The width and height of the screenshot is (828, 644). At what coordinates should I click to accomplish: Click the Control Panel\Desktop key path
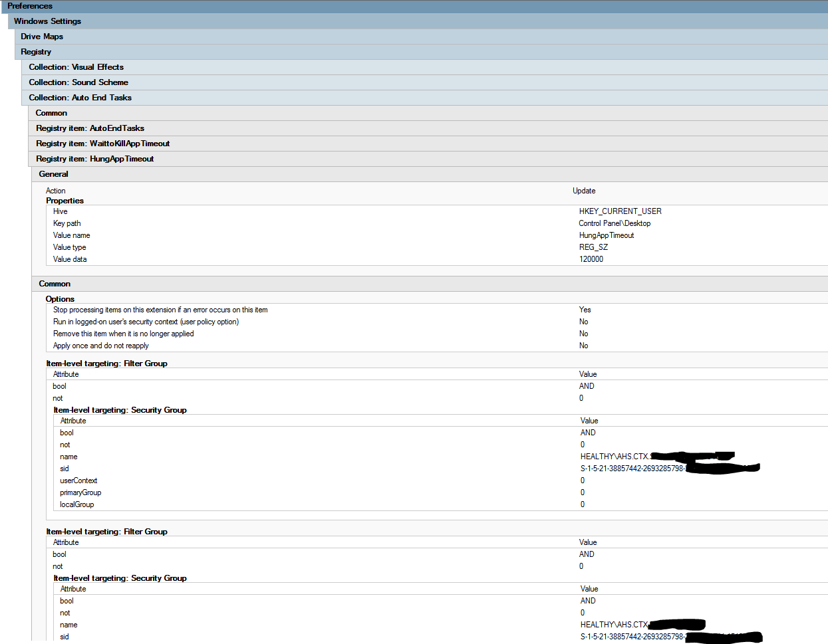tap(615, 223)
